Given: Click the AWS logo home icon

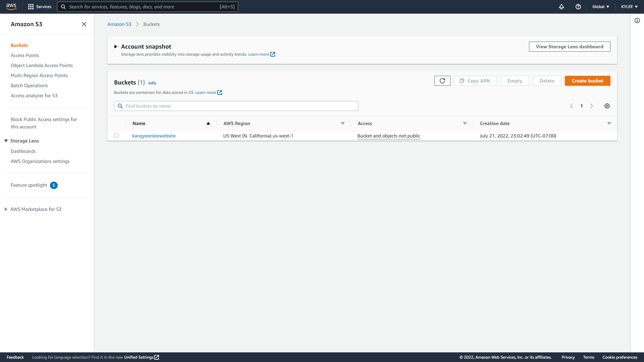Looking at the screenshot, I should (x=11, y=7).
